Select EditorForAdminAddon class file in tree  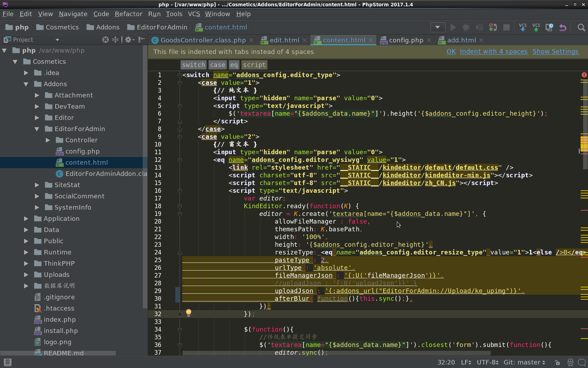point(101,174)
